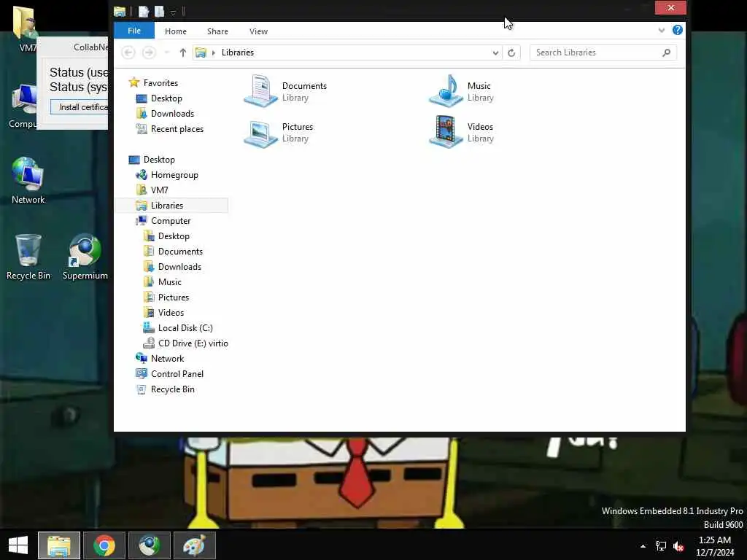
Task: Open the Videos library icon
Action: click(x=446, y=133)
